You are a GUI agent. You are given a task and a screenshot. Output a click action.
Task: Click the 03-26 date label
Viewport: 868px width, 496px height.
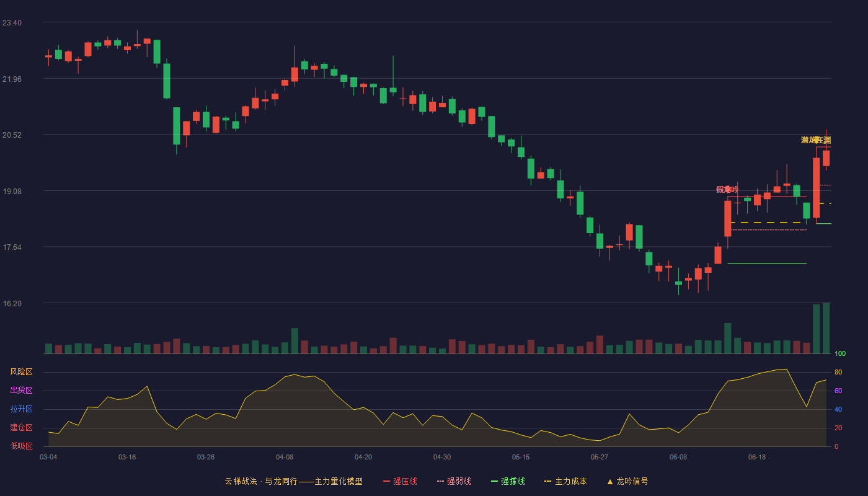tap(206, 457)
